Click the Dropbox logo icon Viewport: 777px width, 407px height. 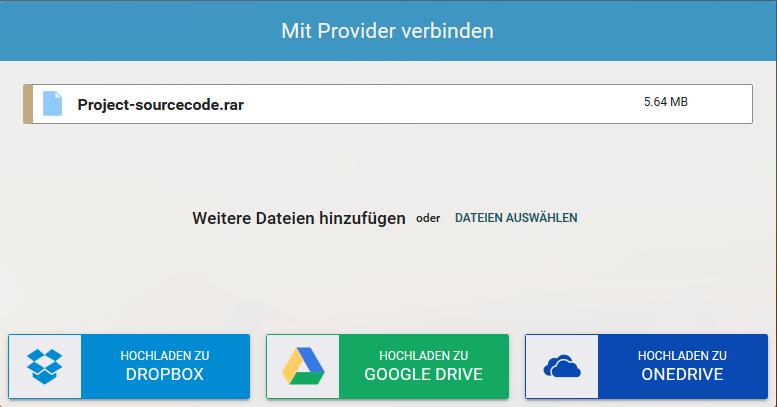(x=45, y=366)
